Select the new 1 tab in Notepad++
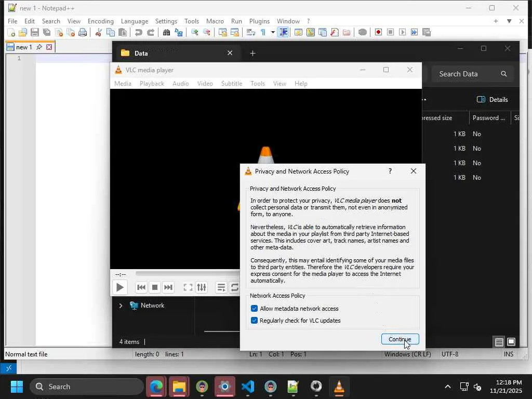 (24, 47)
